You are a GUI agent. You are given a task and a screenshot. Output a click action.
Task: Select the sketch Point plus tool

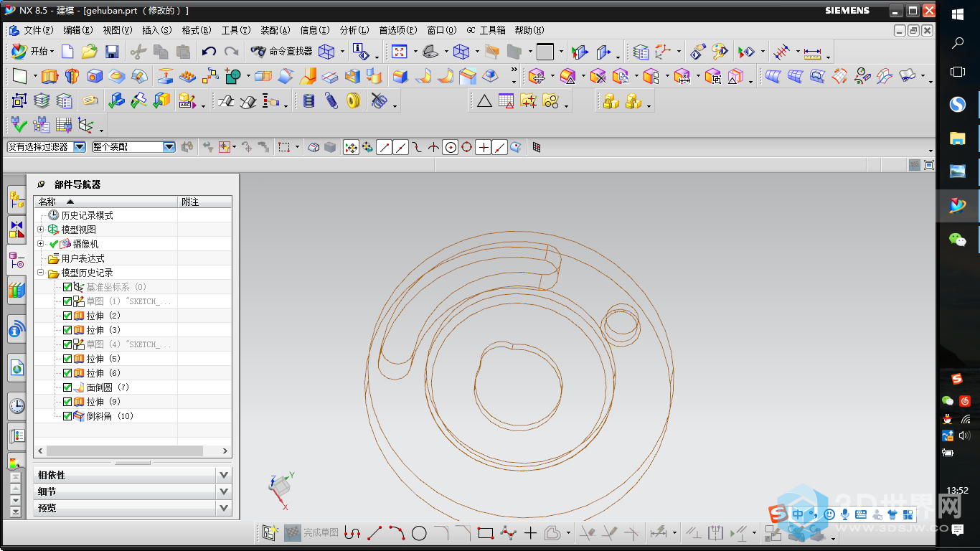point(530,533)
